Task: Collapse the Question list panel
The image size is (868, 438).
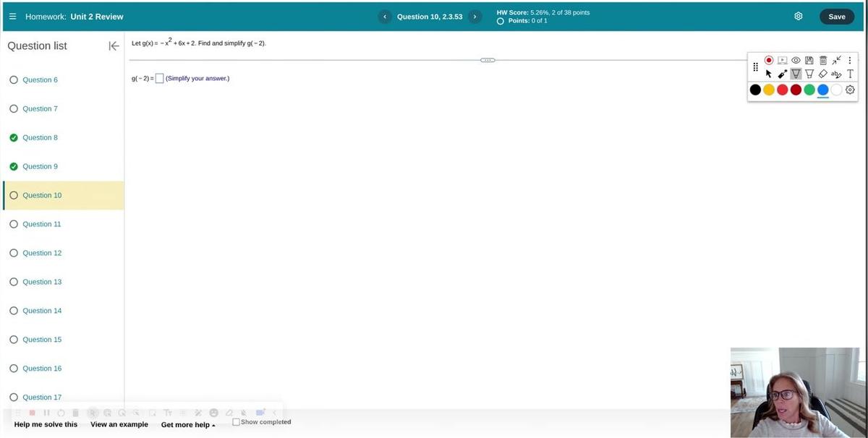Action: click(x=114, y=46)
